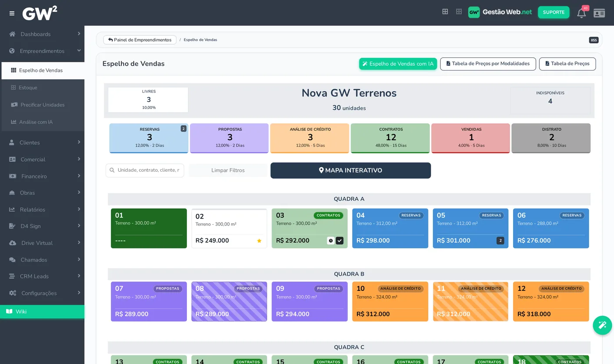This screenshot has width=614, height=364.
Task: Open the Wiki sidebar item
Action: tap(42, 311)
